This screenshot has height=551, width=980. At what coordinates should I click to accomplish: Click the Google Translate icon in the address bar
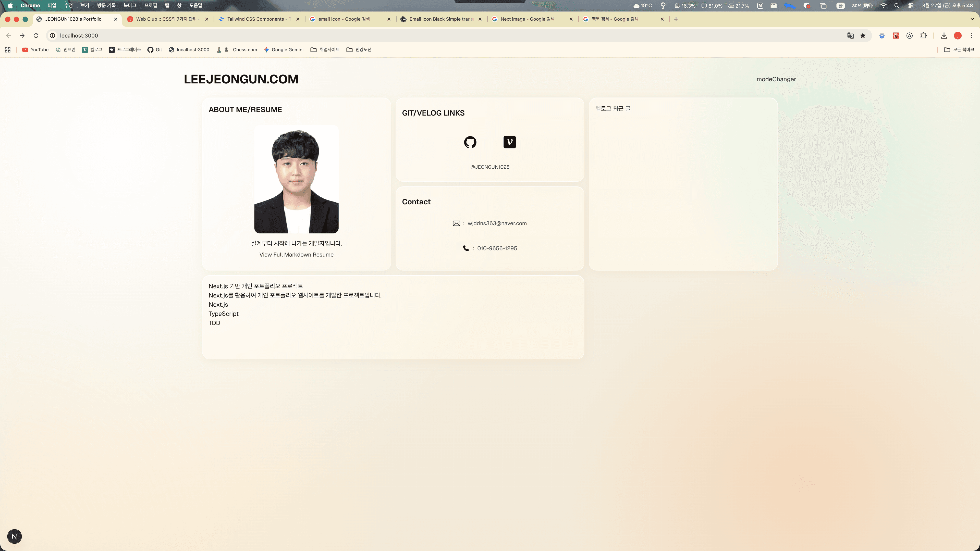850,35
